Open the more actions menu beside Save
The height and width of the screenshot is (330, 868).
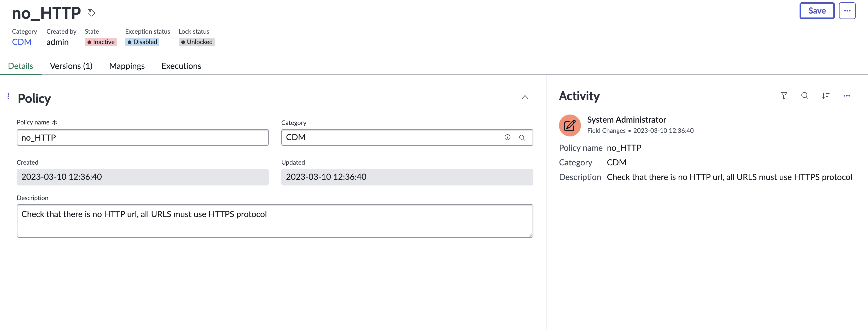[x=847, y=11]
